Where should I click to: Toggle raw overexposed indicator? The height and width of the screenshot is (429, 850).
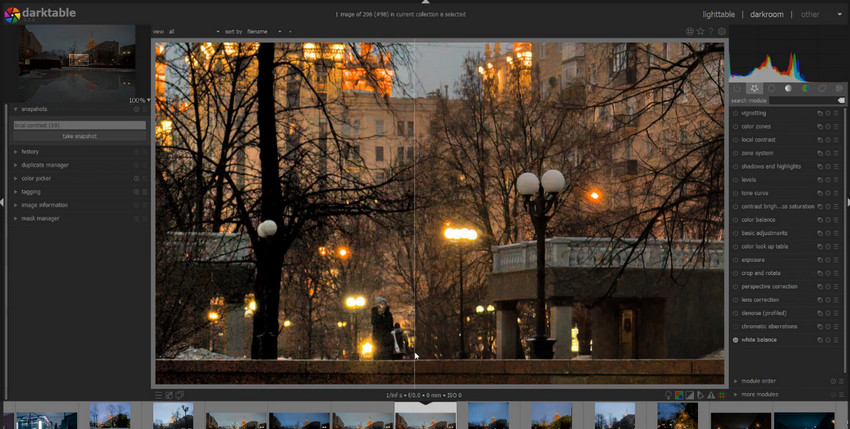click(679, 395)
